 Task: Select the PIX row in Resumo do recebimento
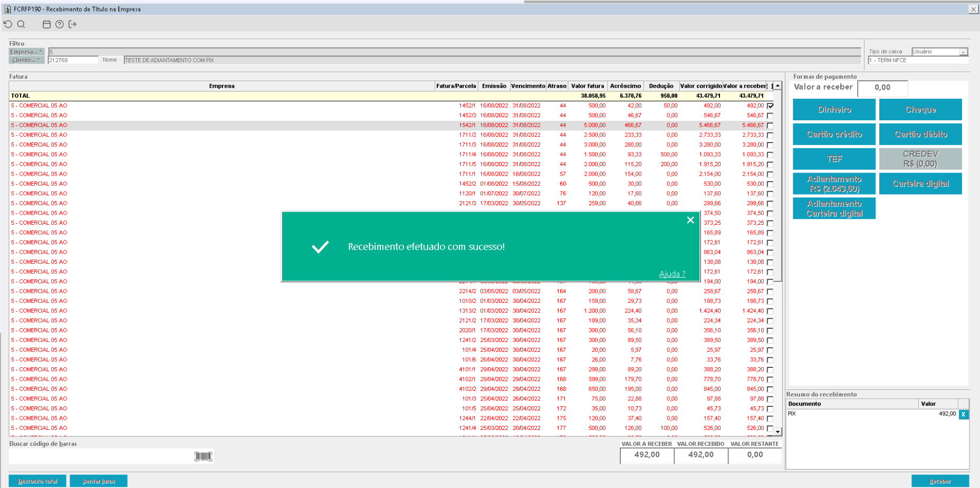(872, 414)
